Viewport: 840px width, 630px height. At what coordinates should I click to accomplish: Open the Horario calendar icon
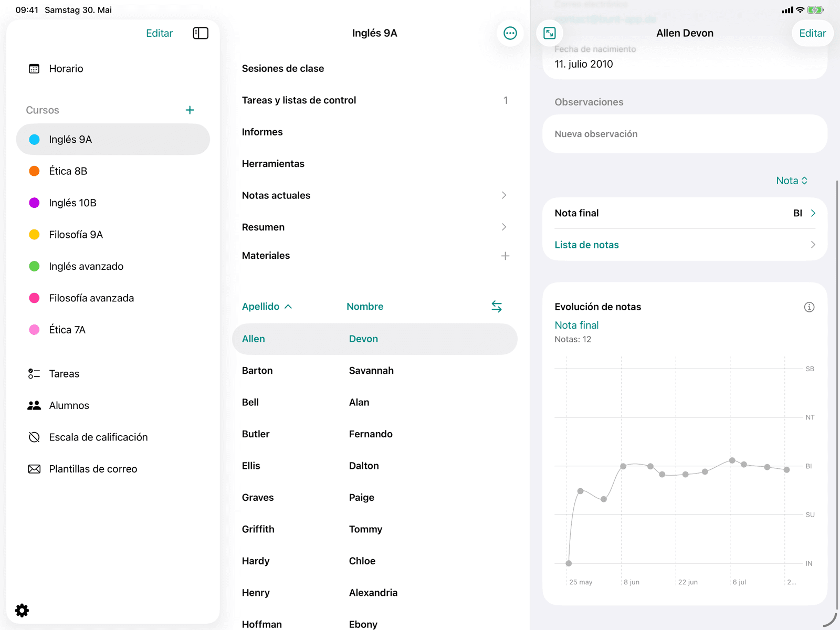[34, 69]
